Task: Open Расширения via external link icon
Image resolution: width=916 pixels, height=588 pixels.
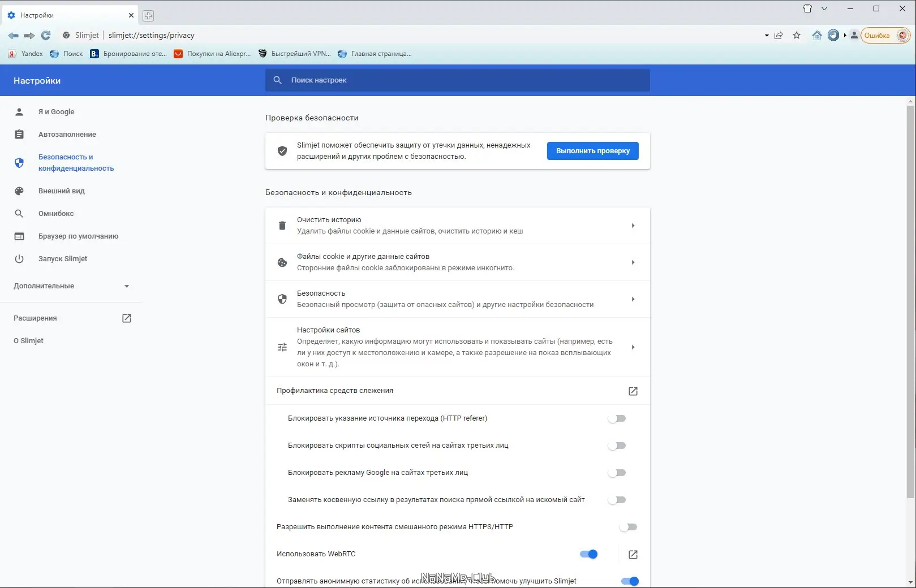Action: click(126, 318)
